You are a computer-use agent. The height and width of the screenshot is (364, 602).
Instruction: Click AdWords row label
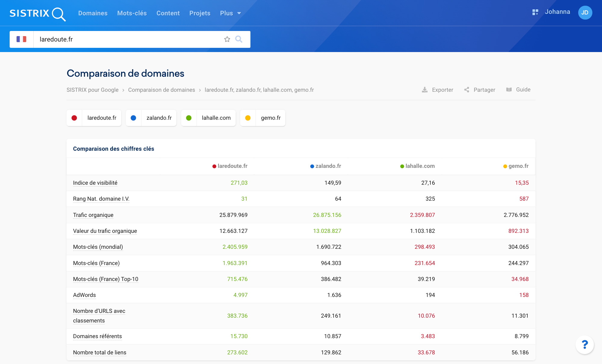84,295
